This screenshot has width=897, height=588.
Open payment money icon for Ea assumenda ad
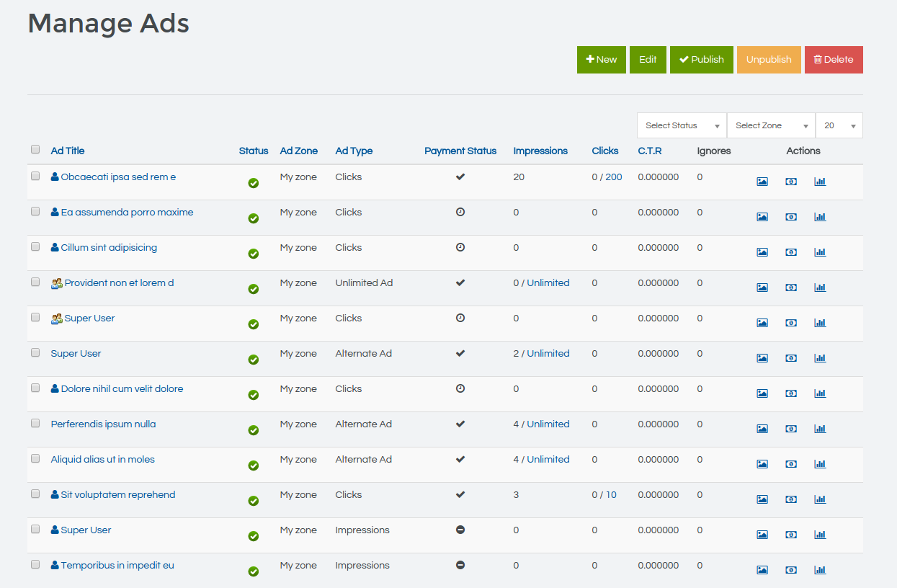(x=791, y=217)
